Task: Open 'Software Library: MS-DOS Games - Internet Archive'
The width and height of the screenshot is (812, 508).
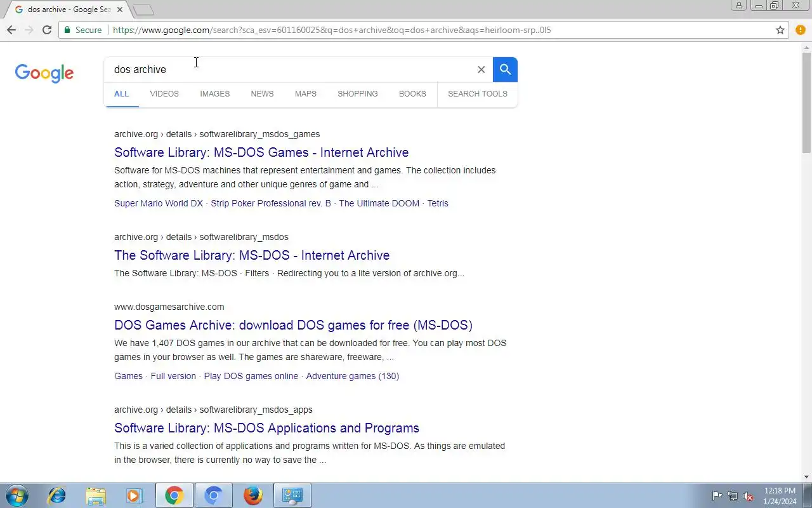Action: click(x=261, y=152)
